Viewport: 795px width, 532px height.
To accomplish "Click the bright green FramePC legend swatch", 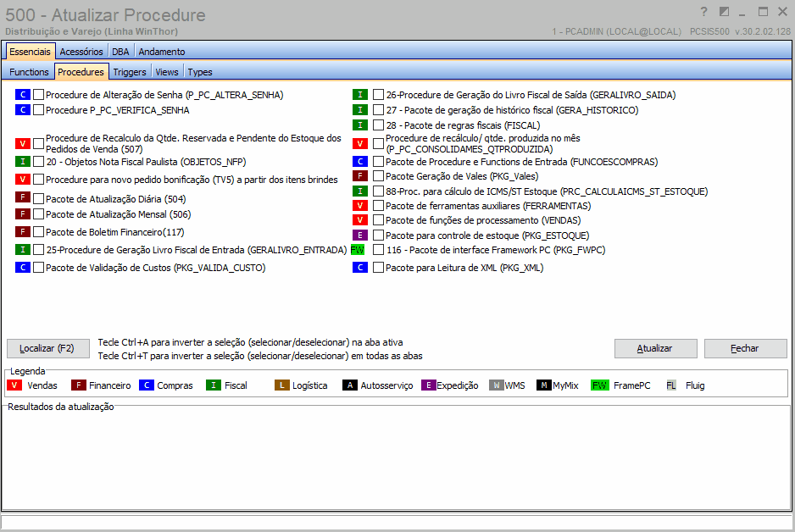I will pyautogui.click(x=600, y=385).
